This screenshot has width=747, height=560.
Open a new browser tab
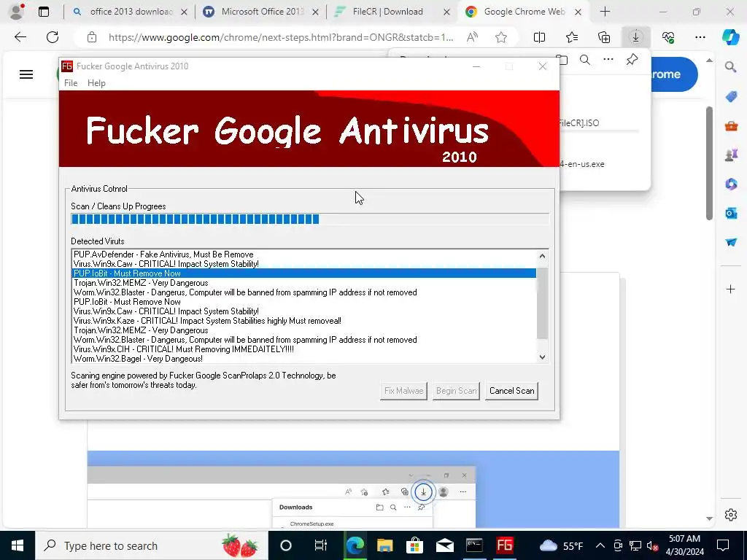[x=605, y=12]
